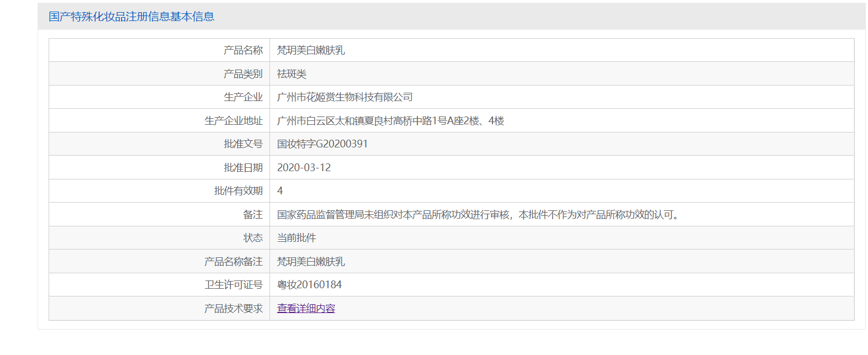Click the address 广州市白云区太和镇夏良村高桥中路1号A座2楼、4楼
Viewport: 868px width, 355px height.
[x=390, y=121]
